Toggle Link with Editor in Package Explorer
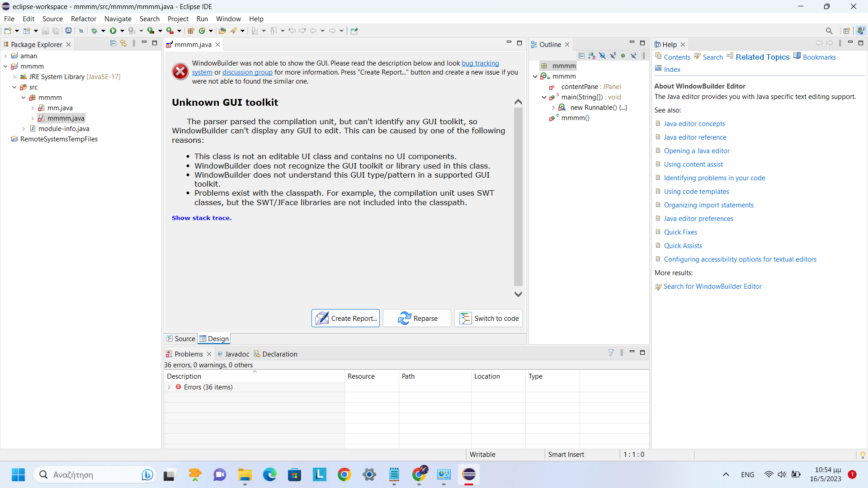The image size is (868, 488). point(123,43)
